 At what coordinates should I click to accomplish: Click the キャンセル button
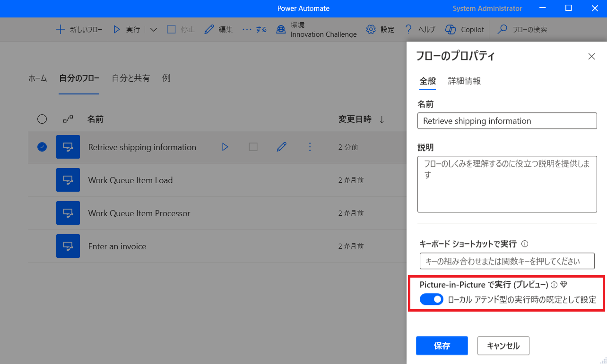(503, 346)
